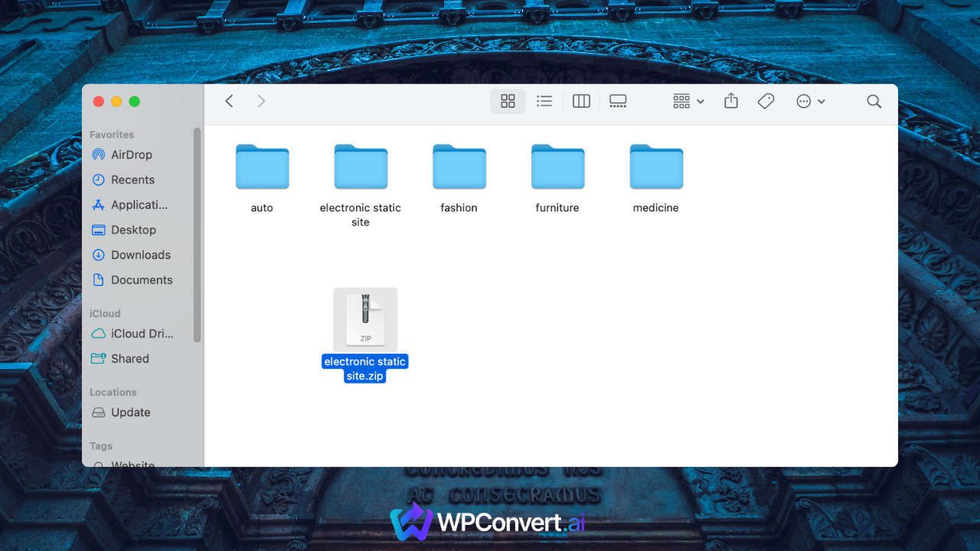Switch to column view

(581, 101)
